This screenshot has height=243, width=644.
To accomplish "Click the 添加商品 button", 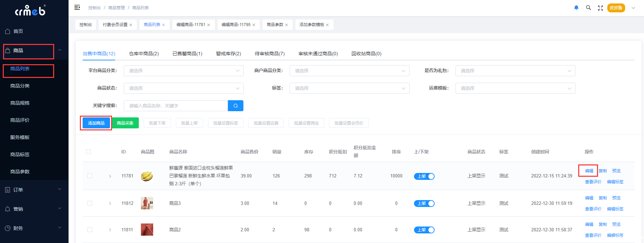I will point(96,123).
